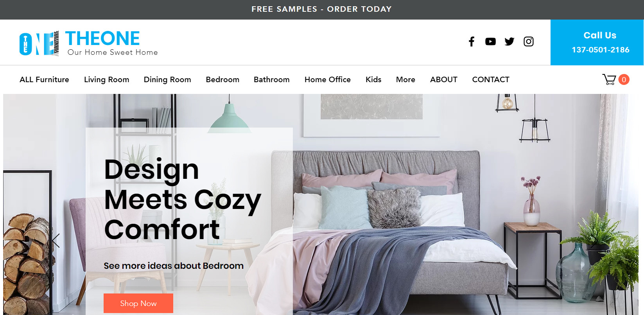Click the THEONE site title

(102, 39)
